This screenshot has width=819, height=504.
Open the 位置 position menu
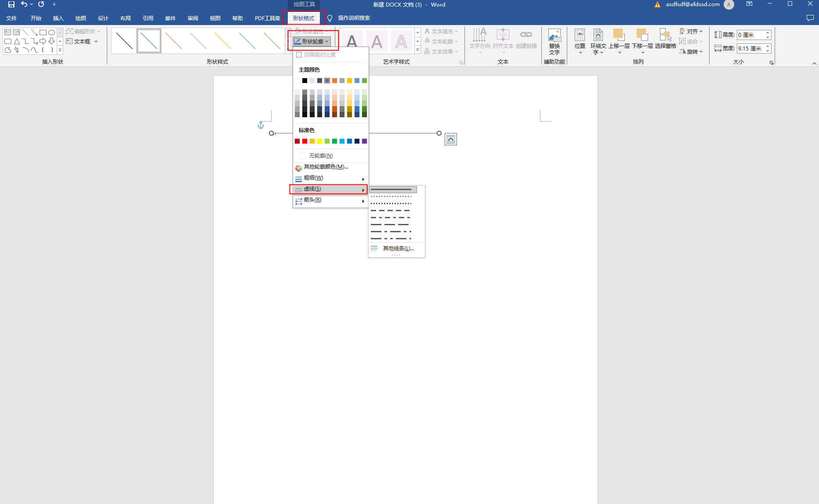point(580,42)
